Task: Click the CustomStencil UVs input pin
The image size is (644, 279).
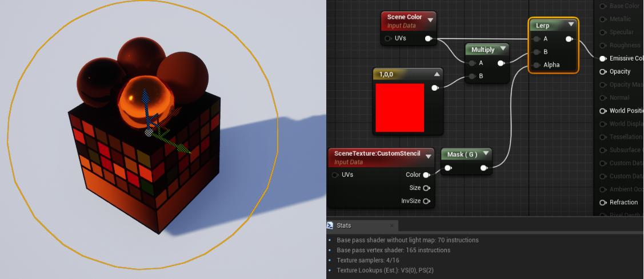Action: [335, 175]
